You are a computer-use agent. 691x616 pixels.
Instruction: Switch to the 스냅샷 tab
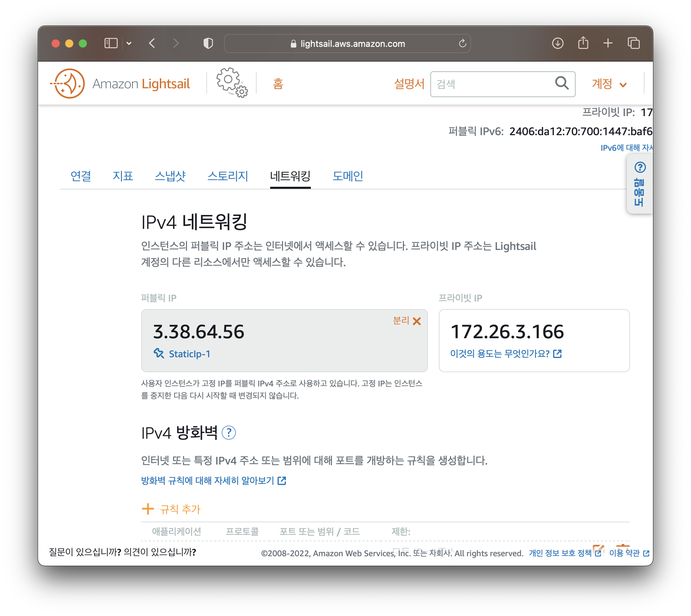click(170, 176)
